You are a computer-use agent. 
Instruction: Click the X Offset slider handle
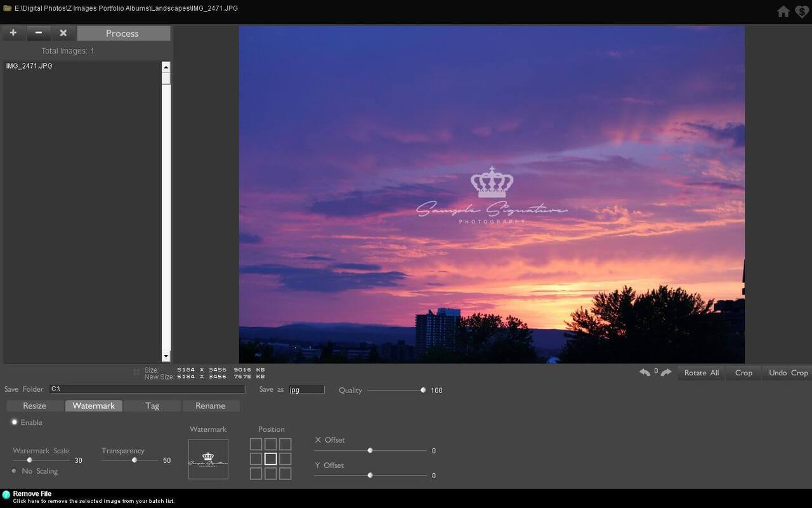click(x=370, y=450)
